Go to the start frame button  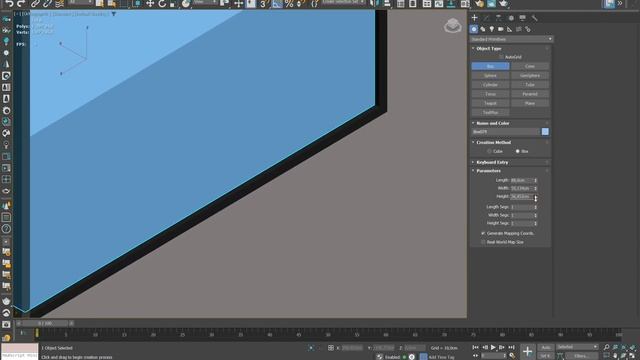coord(476,347)
